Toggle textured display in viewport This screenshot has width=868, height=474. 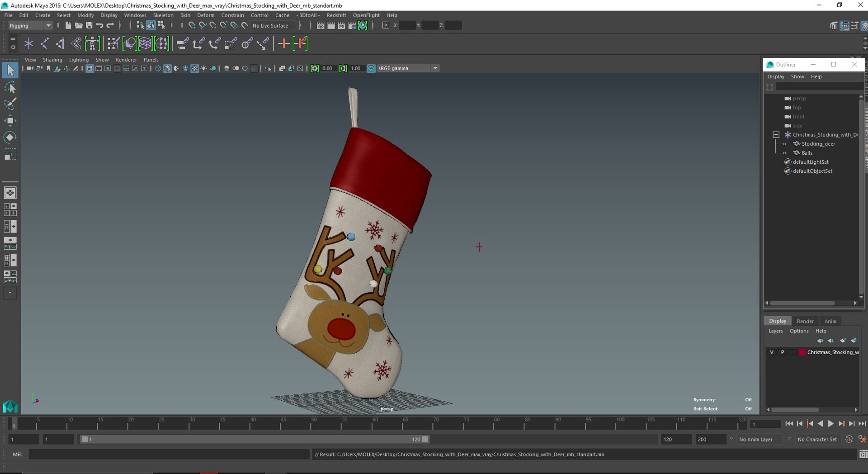tap(194, 68)
